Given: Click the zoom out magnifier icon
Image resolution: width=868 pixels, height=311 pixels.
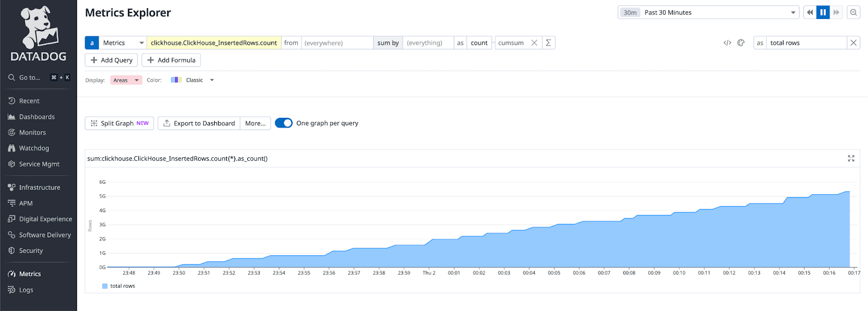Looking at the screenshot, I should click(853, 12).
